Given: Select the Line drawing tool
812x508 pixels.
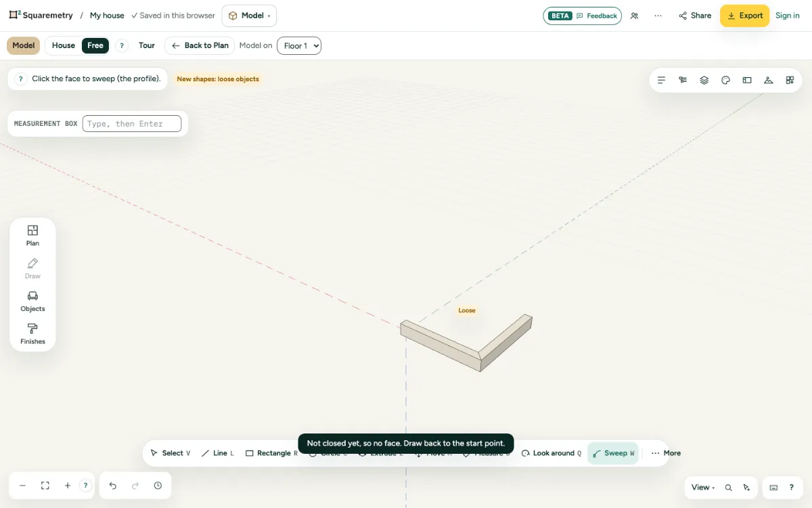Looking at the screenshot, I should coord(217,453).
